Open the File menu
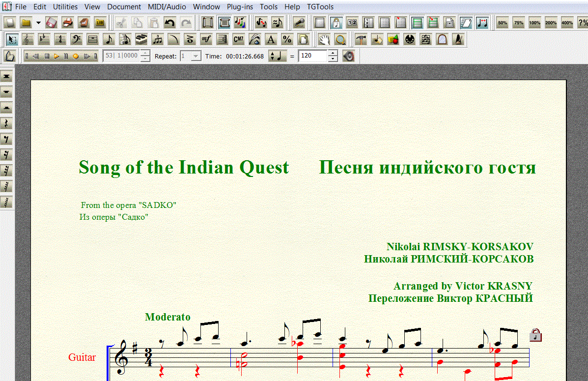The width and height of the screenshot is (588, 381). pyautogui.click(x=21, y=7)
